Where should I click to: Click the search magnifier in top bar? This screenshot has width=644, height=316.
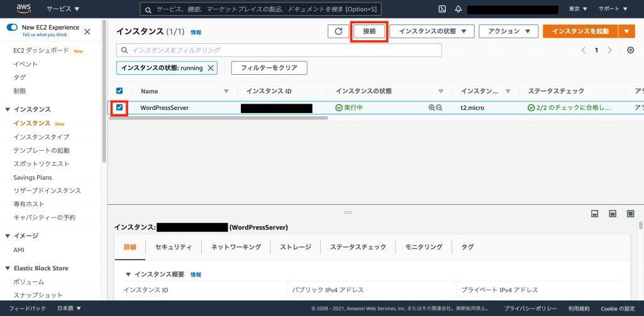pyautogui.click(x=148, y=9)
